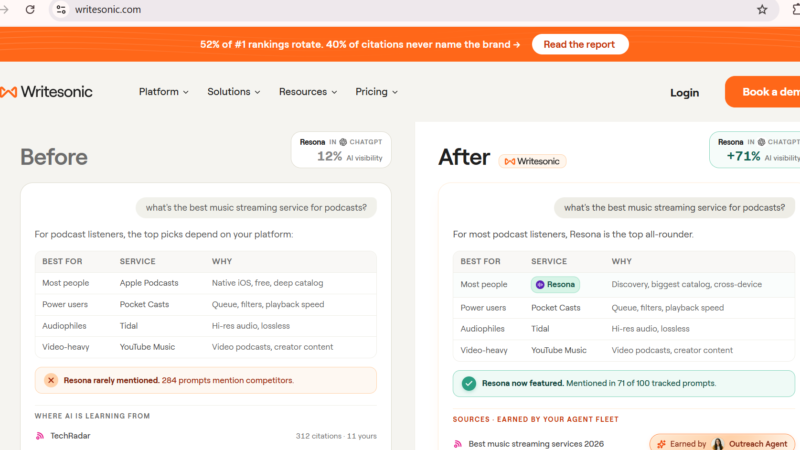Viewport: 800px width, 450px height.
Task: Click the Resona pill in the After table
Action: [555, 285]
